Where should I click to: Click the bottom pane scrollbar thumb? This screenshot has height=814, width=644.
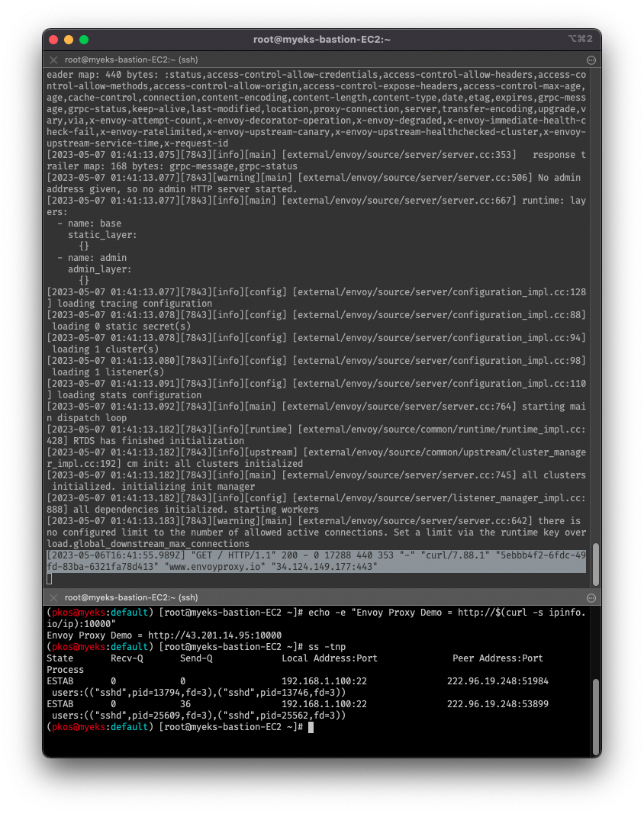click(596, 716)
